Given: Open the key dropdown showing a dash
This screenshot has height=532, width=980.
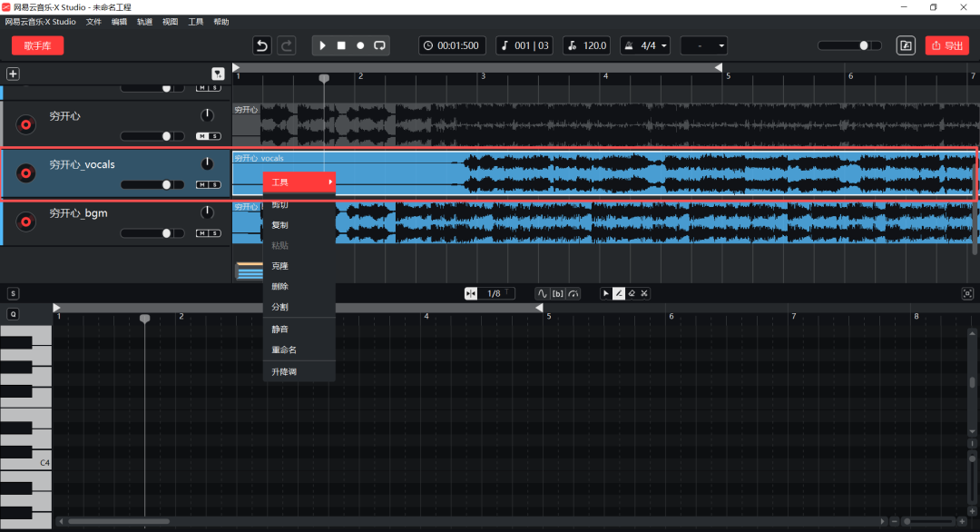Looking at the screenshot, I should pyautogui.click(x=704, y=45).
